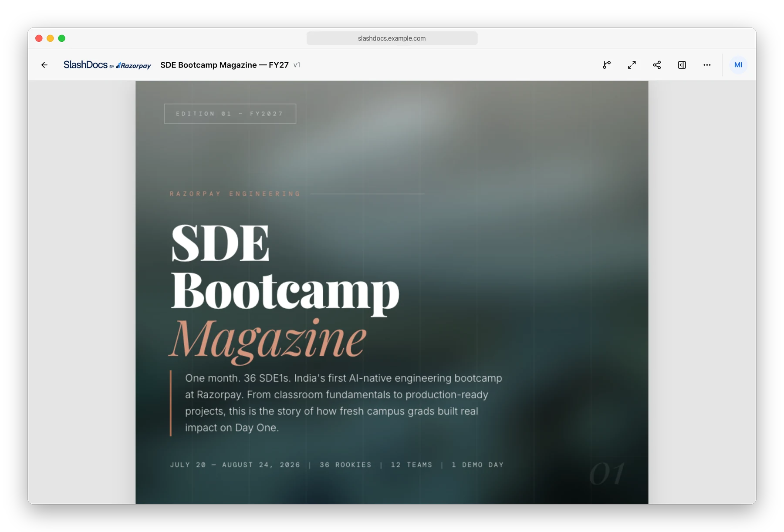Click the slashdocs.example.com address bar
The height and width of the screenshot is (532, 784).
392,38
